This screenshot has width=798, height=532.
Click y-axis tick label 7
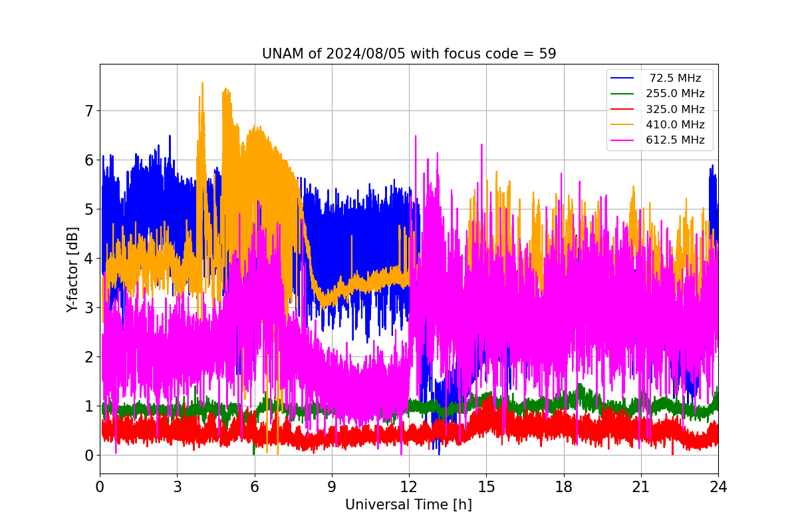pos(88,110)
